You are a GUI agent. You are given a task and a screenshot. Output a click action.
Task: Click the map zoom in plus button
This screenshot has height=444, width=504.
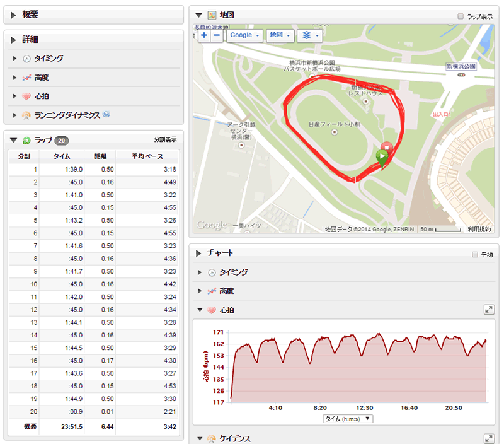[203, 35]
